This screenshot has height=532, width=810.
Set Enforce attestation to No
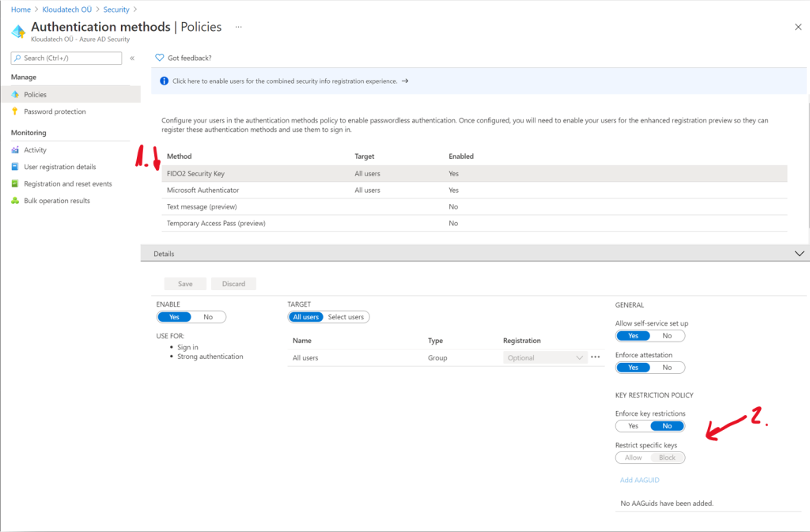[x=668, y=368]
